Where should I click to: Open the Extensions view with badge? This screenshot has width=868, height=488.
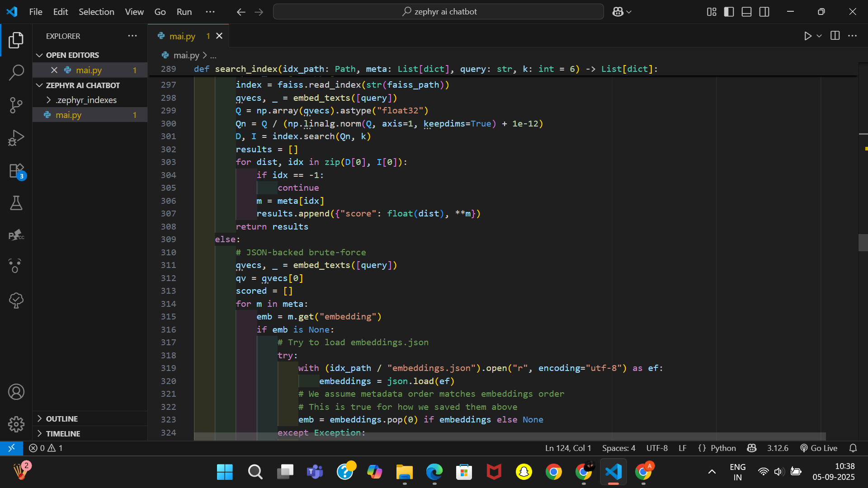tap(16, 171)
